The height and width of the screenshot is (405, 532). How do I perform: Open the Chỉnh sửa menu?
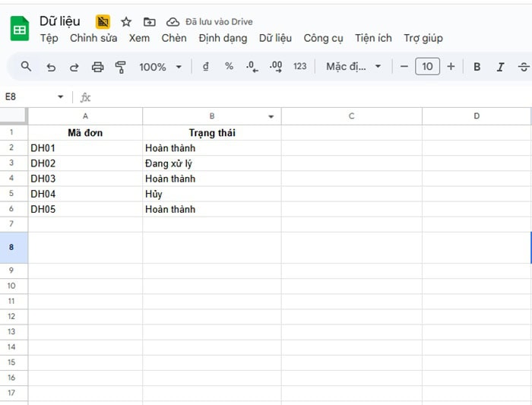pos(93,38)
